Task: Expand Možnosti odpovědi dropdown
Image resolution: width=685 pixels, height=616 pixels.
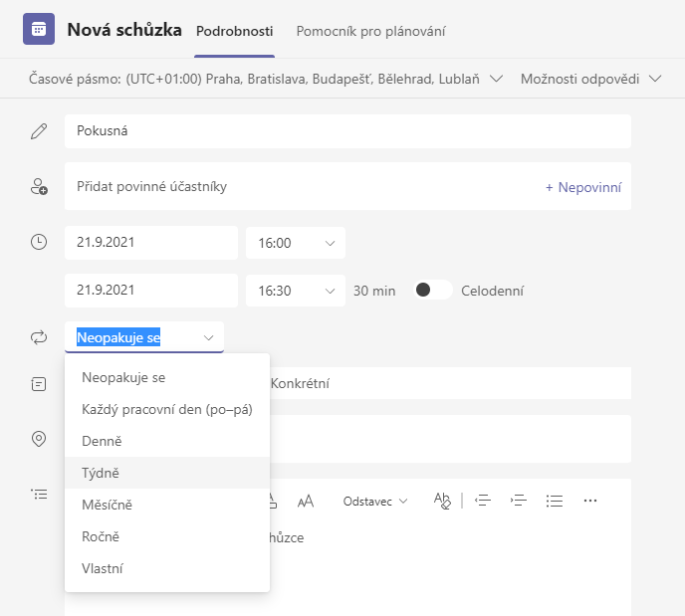Action: [591, 78]
